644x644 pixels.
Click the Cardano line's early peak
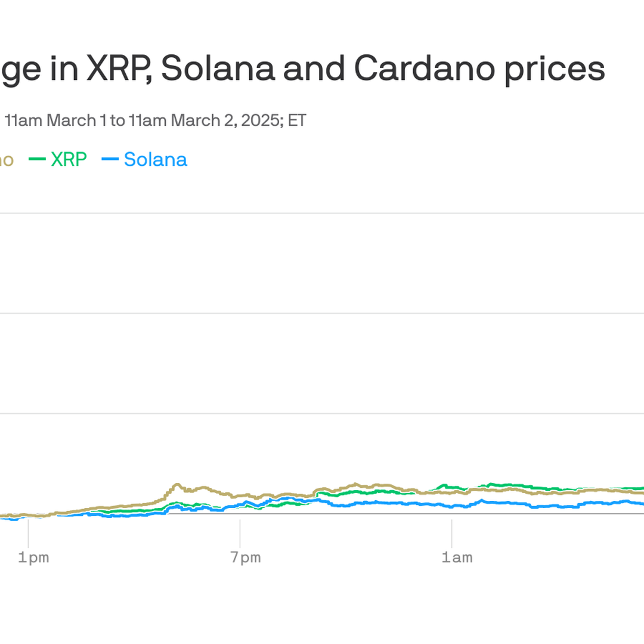point(177,485)
